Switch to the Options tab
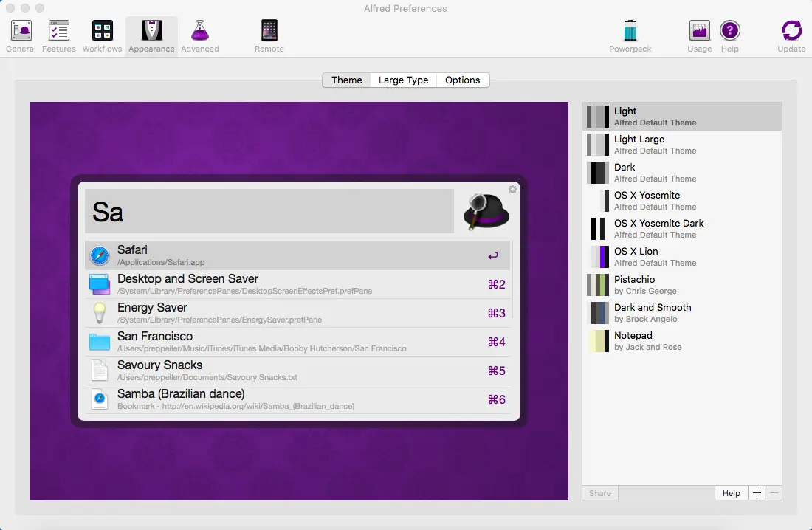This screenshot has height=530, width=812. click(x=462, y=80)
